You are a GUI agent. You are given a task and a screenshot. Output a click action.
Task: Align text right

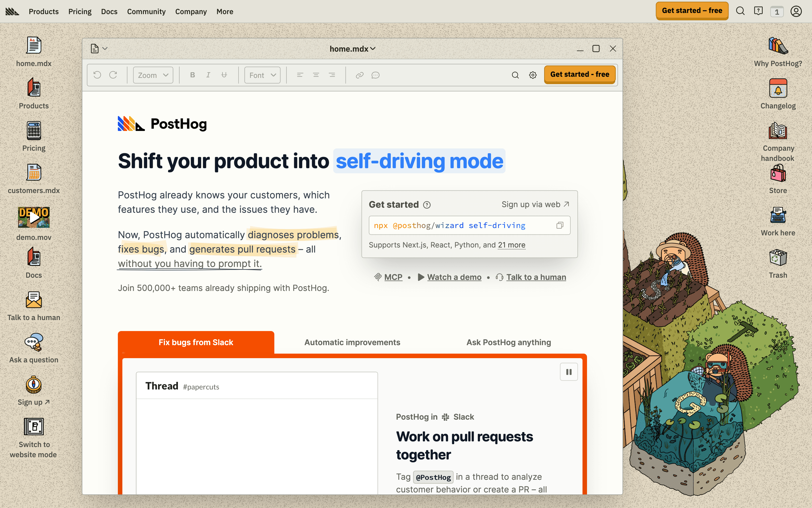tap(332, 75)
